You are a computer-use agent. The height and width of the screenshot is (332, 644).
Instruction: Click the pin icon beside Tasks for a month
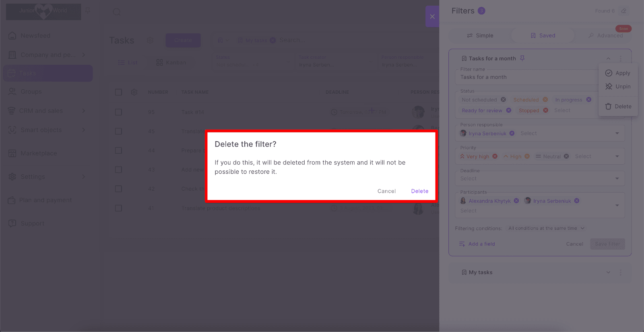tap(522, 58)
